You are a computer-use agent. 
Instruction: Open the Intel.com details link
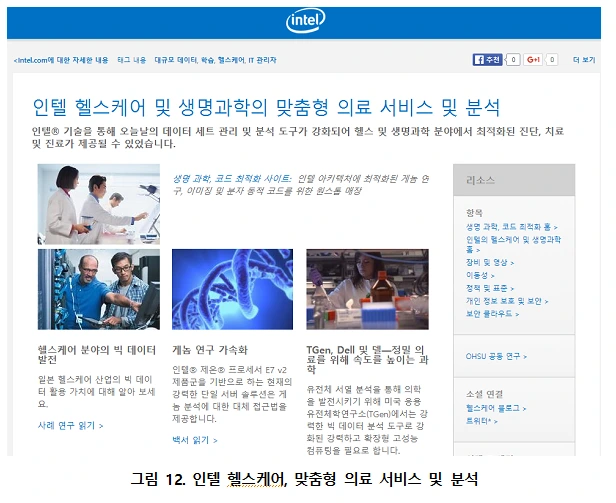61,60
